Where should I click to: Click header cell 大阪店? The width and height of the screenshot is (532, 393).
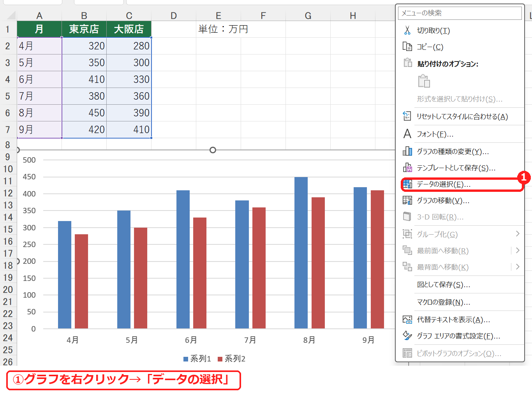pos(129,29)
